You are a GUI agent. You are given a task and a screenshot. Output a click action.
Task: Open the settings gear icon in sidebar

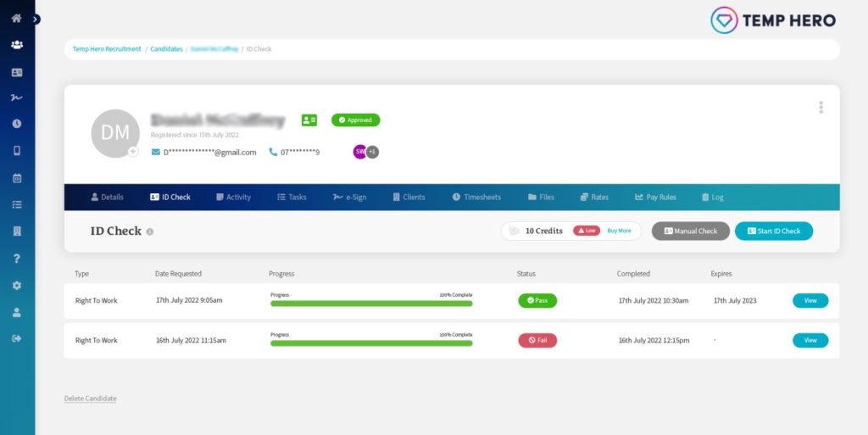coord(17,286)
